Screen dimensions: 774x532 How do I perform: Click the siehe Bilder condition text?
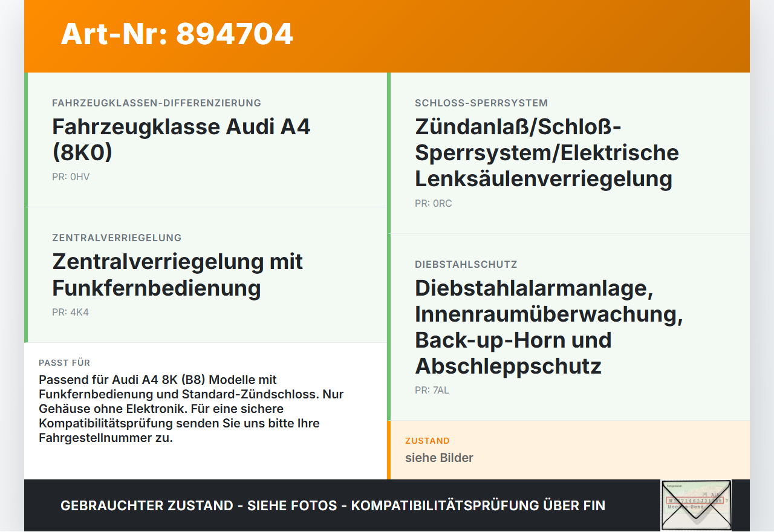439,458
